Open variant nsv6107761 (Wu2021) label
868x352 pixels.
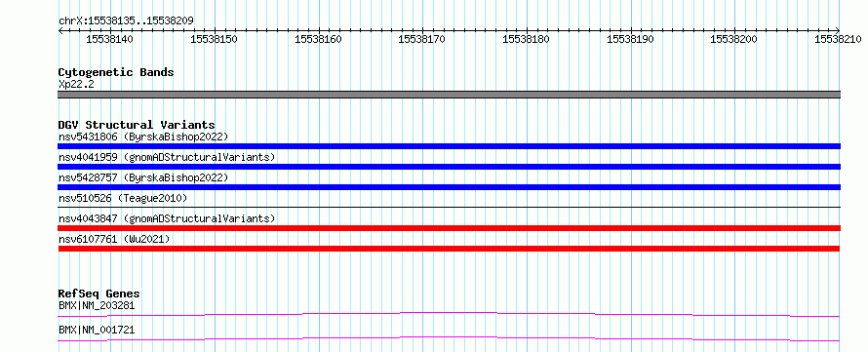[114, 239]
